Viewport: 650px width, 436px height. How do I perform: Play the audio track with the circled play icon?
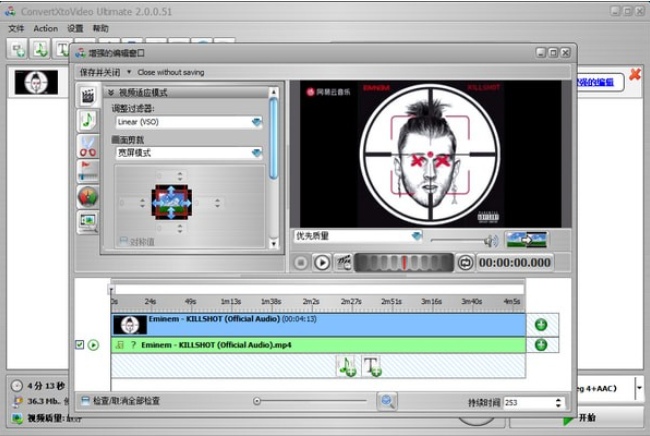(x=94, y=345)
